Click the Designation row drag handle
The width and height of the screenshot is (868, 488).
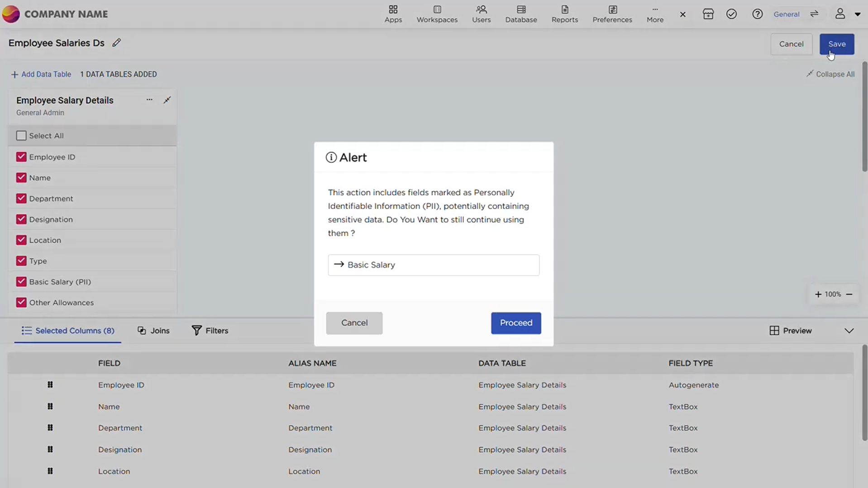point(50,450)
